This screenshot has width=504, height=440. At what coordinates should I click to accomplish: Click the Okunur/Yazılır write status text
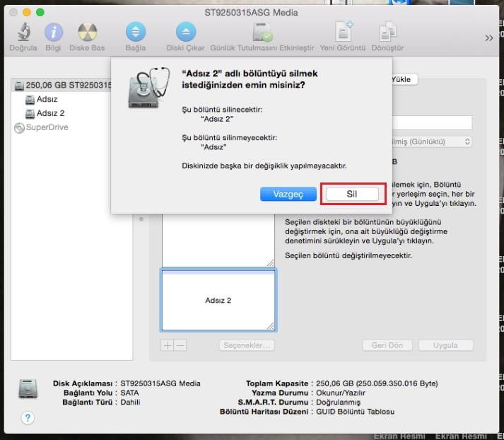click(341, 393)
